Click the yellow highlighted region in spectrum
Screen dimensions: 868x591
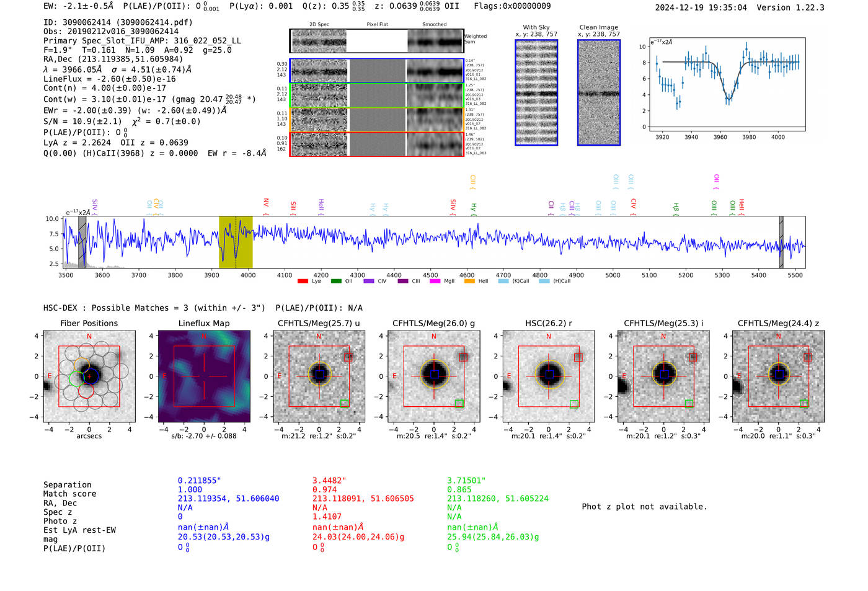pyautogui.click(x=236, y=242)
